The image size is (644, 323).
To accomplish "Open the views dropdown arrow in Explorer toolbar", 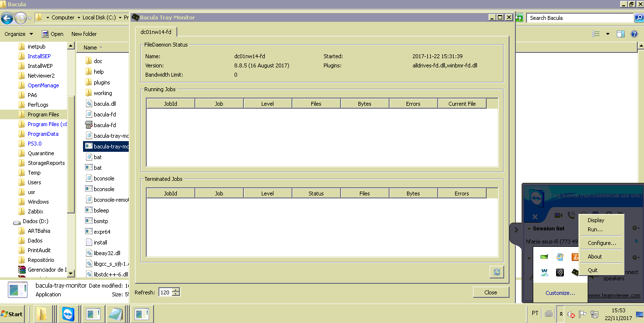I will 608,34.
